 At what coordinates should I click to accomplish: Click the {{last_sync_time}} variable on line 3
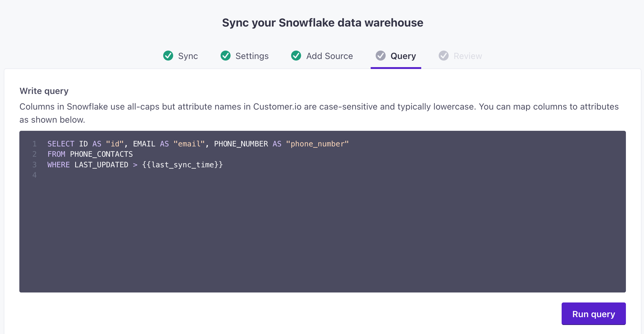coord(183,165)
